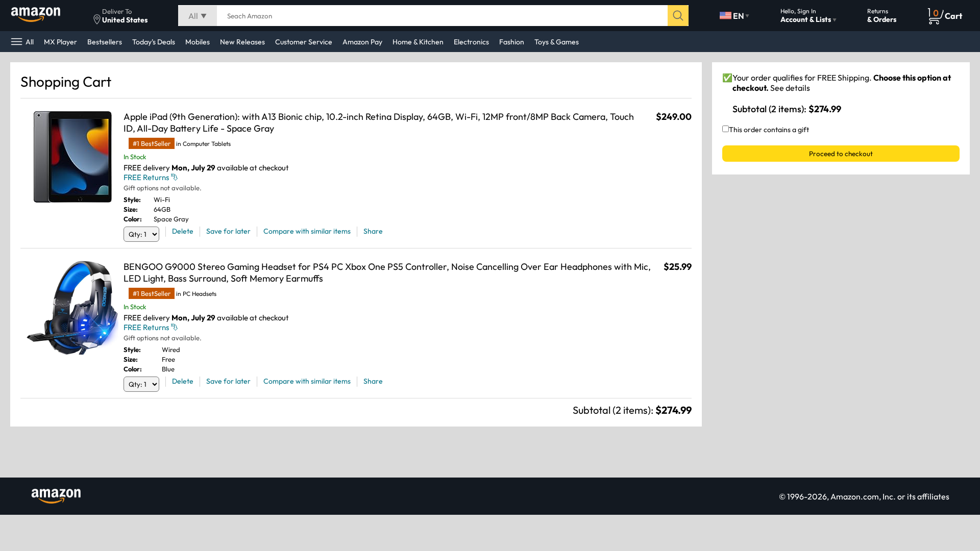Image resolution: width=980 pixels, height=551 pixels.
Task: Go to Customer Service
Action: [x=304, y=42]
